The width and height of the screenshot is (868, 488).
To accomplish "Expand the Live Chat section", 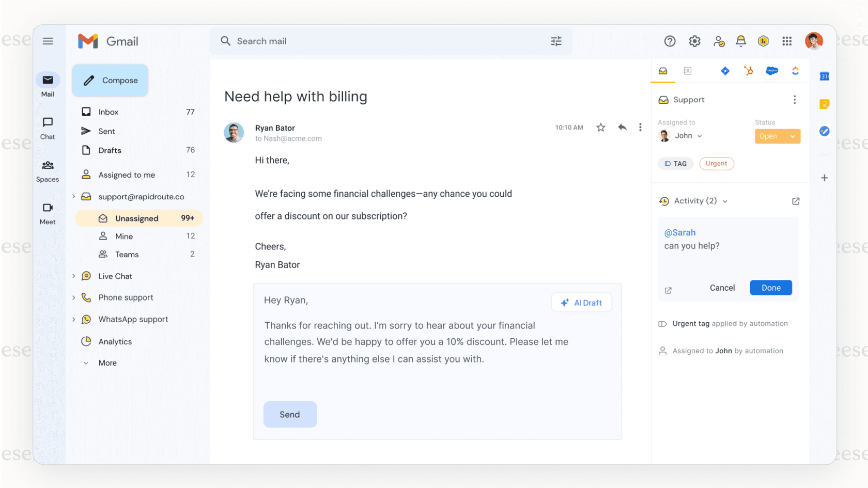I will coord(74,276).
